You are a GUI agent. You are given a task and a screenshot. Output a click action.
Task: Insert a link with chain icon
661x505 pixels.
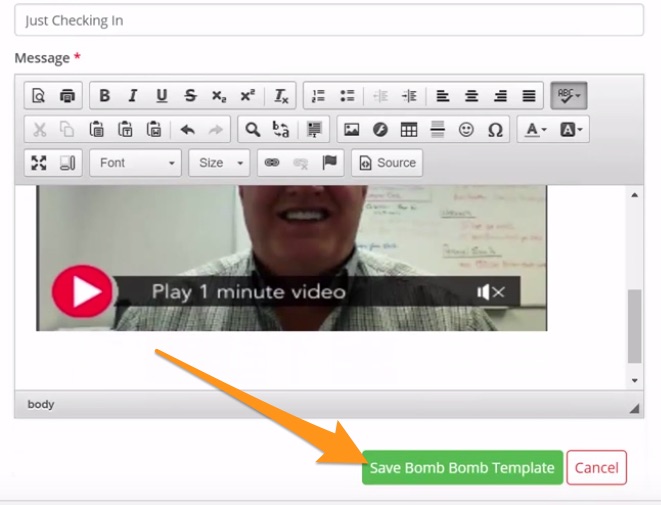tap(272, 163)
